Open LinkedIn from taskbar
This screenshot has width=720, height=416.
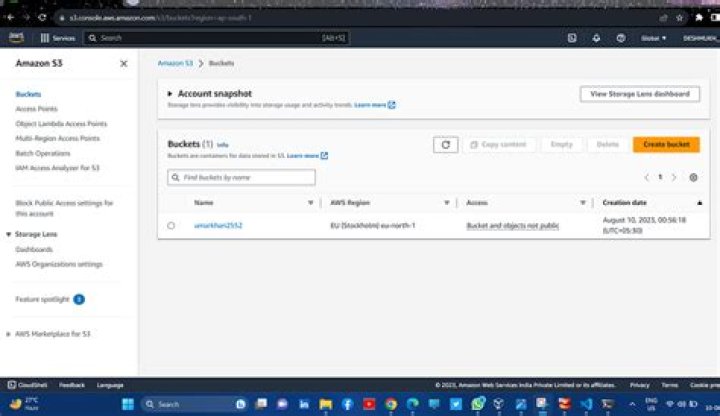click(304, 404)
